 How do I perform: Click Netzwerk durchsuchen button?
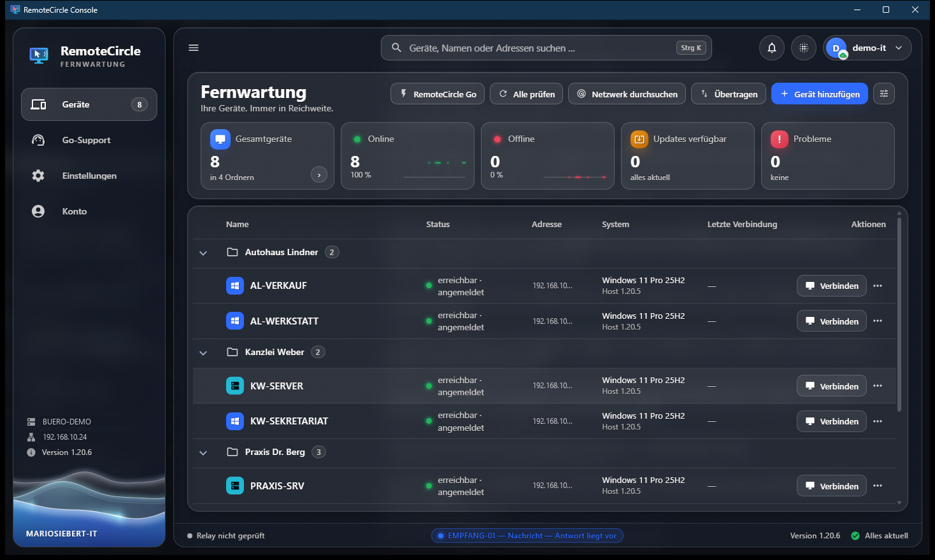(x=627, y=94)
